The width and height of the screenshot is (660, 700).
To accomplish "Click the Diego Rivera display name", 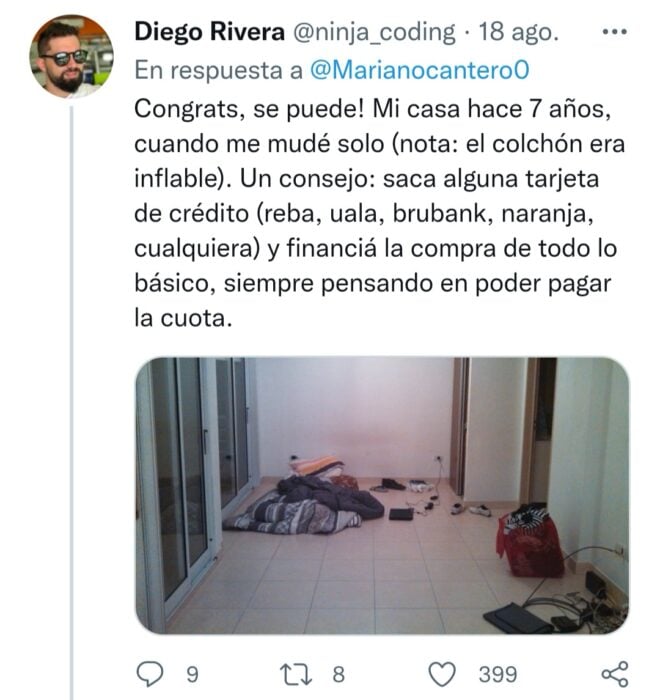I will (x=209, y=32).
